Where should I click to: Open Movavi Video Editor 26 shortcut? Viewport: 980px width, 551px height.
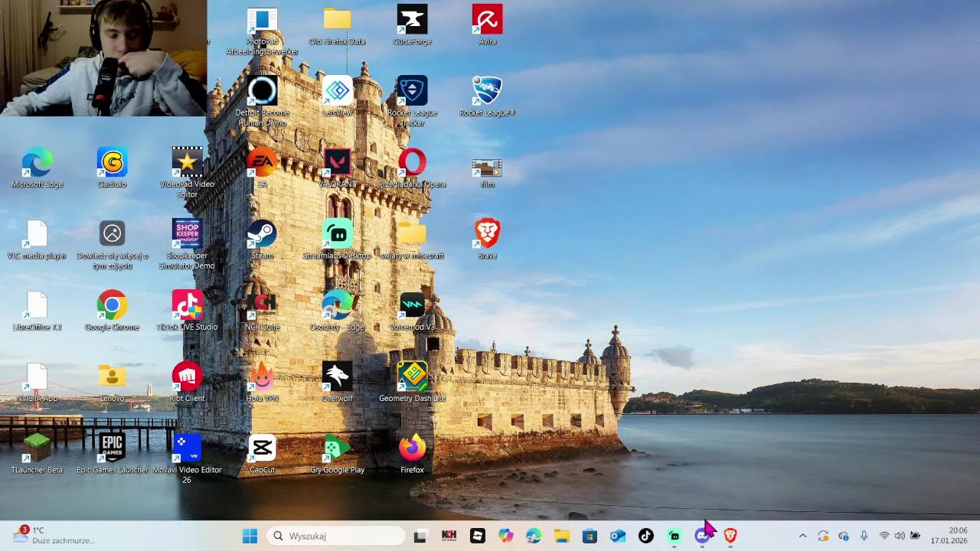coord(187,458)
